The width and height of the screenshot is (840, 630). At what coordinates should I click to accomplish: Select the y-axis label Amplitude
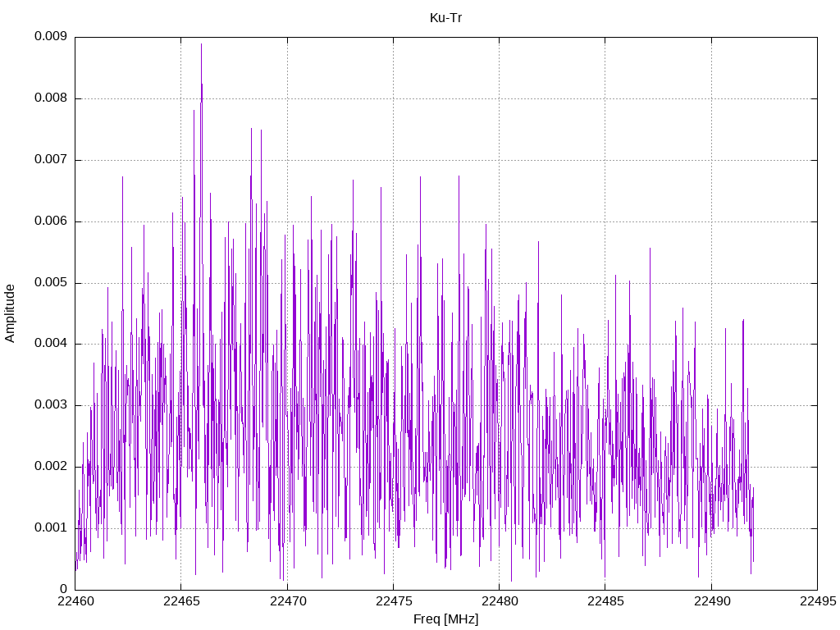[10, 313]
